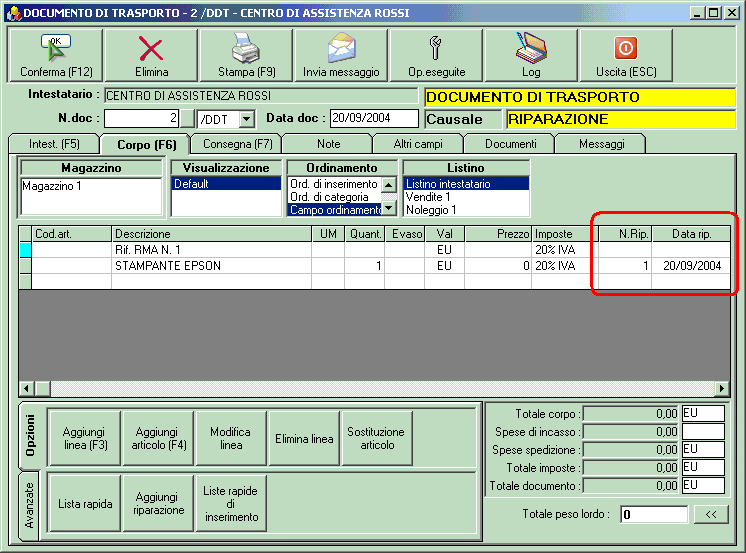Viewport: 746px width, 553px height.
Task: Open the /DDT dropdown arrow
Action: coord(246,118)
